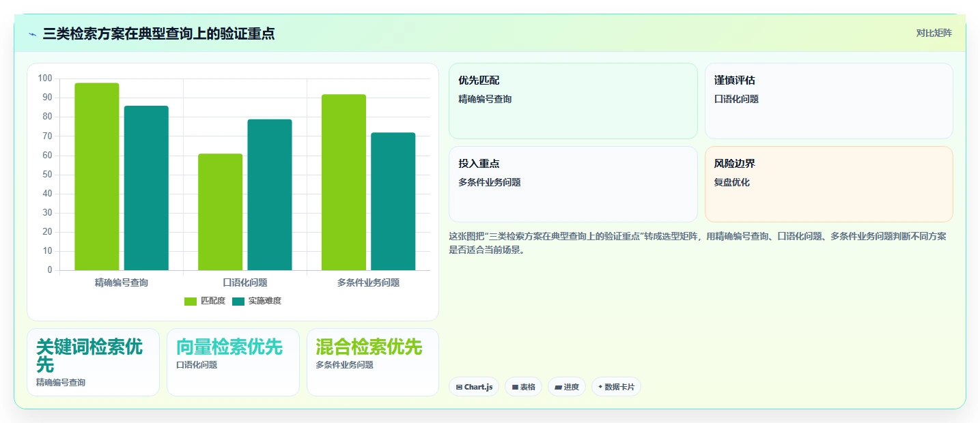980x423 pixels.
Task: Click the 进度 tag chip
Action: click(567, 387)
